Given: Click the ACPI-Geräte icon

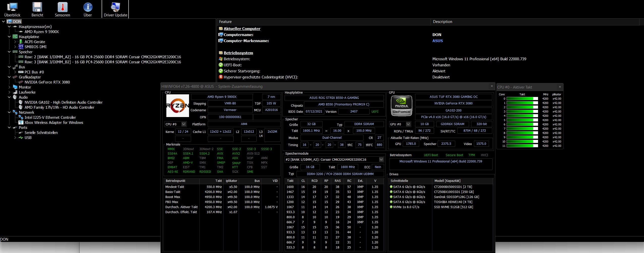Looking at the screenshot, I should 21,42.
